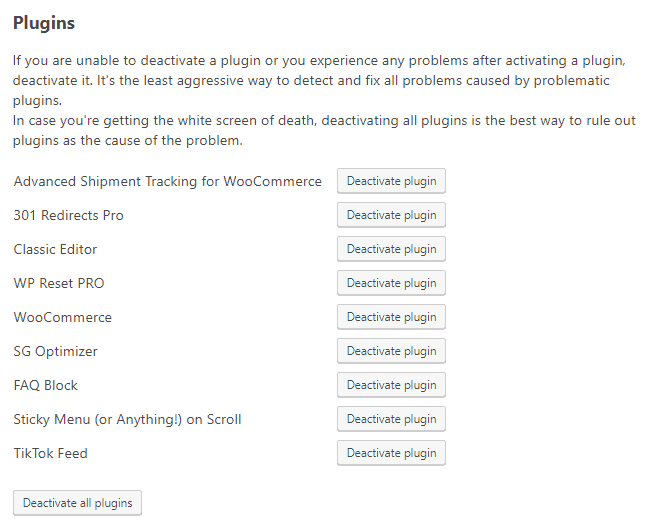Select the Advanced Shipment Tracking for WooCommerce label
Screen dimensions: 664x527
[168, 181]
